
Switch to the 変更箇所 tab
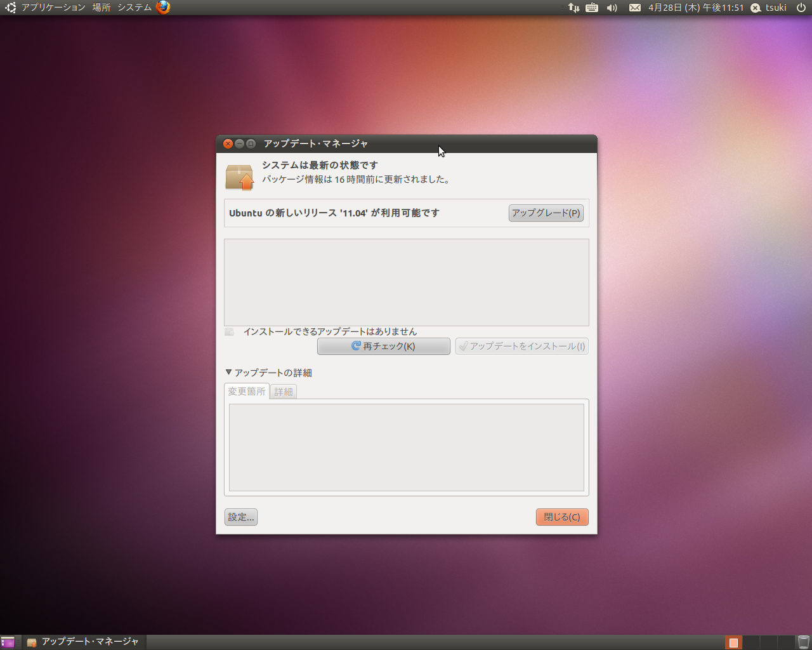pos(247,392)
